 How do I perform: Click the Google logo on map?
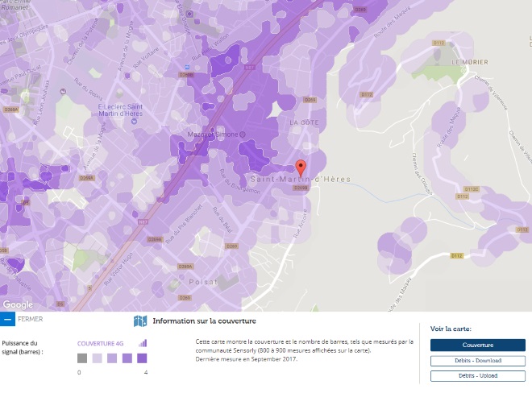[x=18, y=304]
